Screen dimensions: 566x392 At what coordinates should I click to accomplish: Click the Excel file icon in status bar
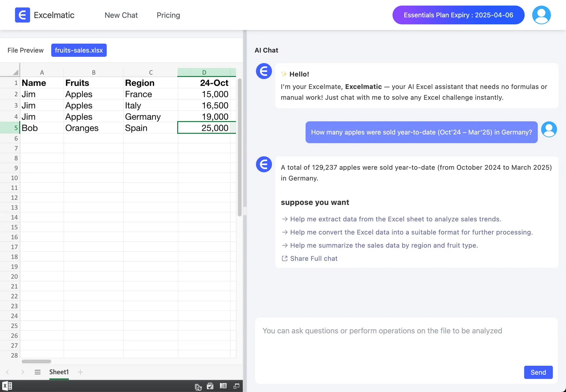coord(7,386)
